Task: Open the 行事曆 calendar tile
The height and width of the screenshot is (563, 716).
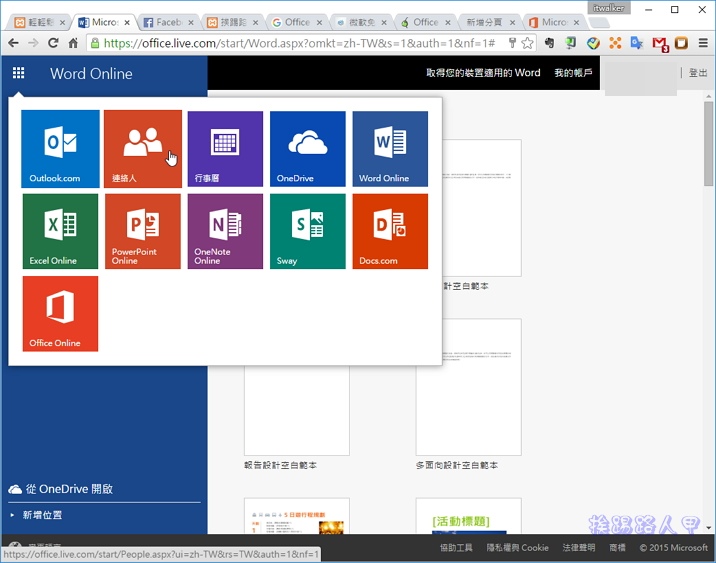Action: pyautogui.click(x=225, y=149)
